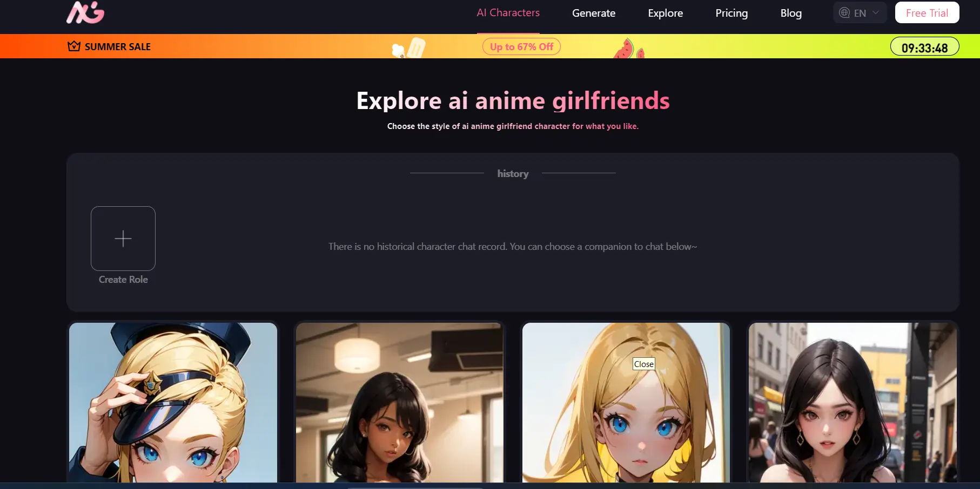980x489 pixels.
Task: Expand the EN language dropdown
Action: (x=860, y=13)
